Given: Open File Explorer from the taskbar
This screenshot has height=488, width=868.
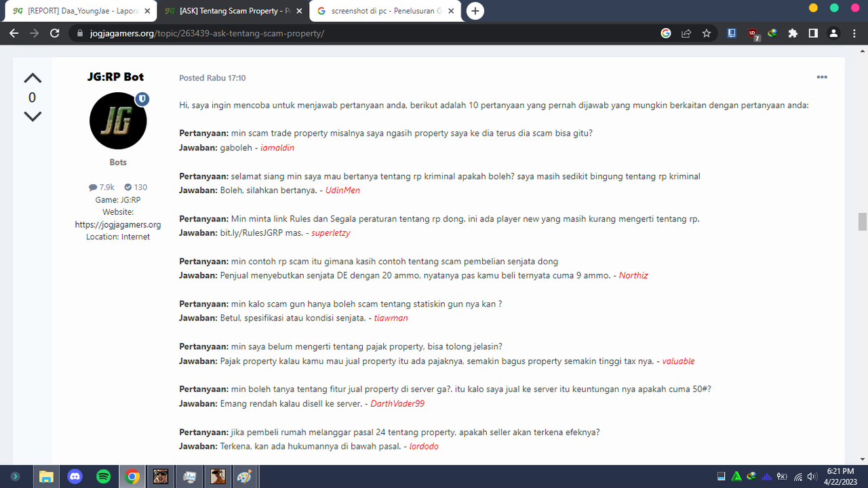Looking at the screenshot, I should (x=46, y=476).
